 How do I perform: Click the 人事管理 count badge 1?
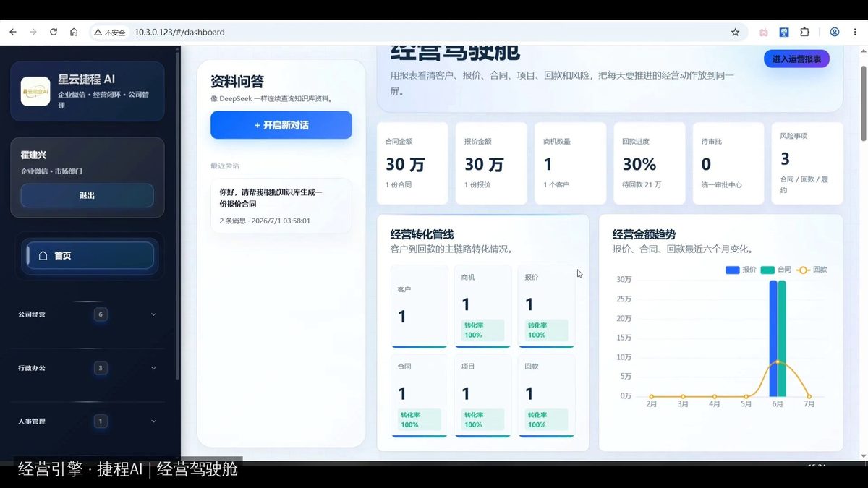tap(101, 421)
